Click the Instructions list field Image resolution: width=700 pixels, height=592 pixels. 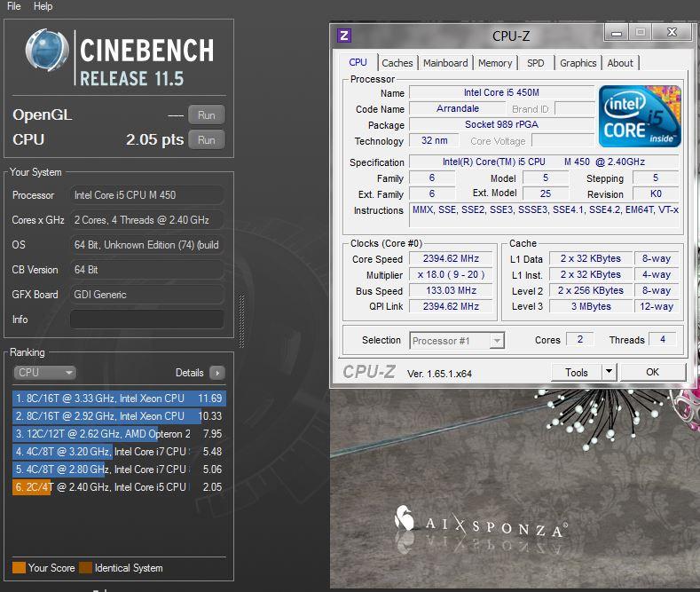coord(545,215)
